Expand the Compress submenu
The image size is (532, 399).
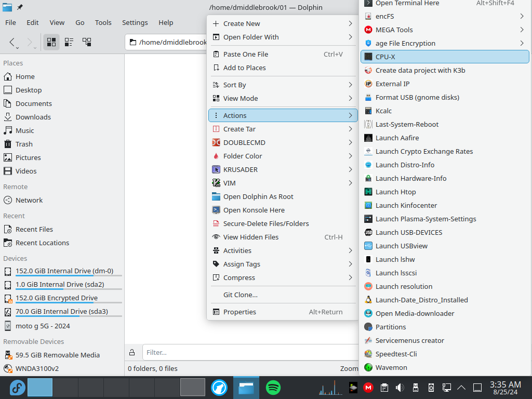pyautogui.click(x=283, y=277)
